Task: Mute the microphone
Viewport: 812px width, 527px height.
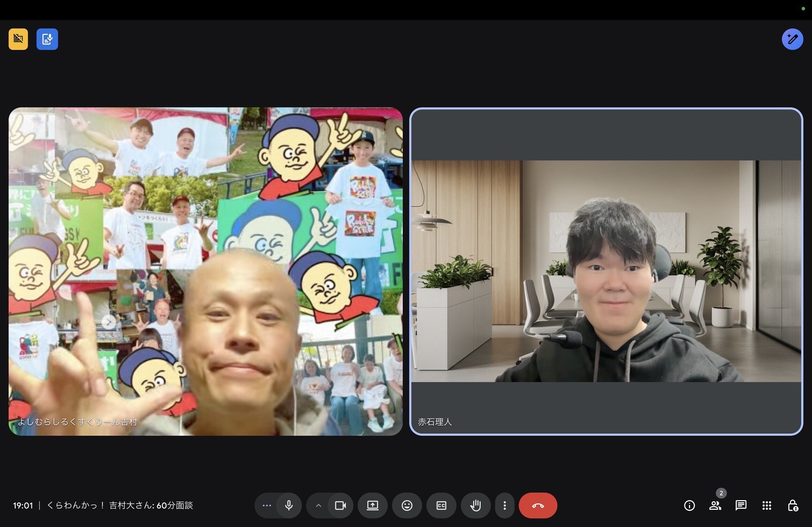Action: [289, 505]
